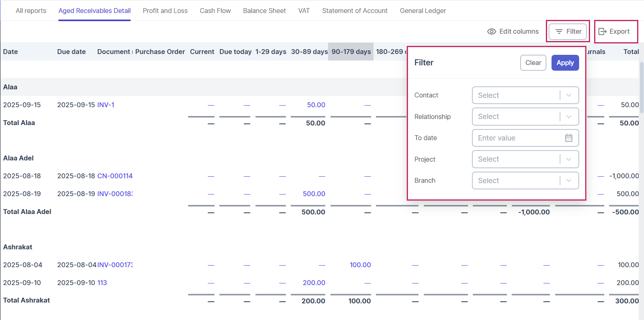Expand the Contact dropdown chevron
The width and height of the screenshot is (644, 320).
click(x=569, y=95)
